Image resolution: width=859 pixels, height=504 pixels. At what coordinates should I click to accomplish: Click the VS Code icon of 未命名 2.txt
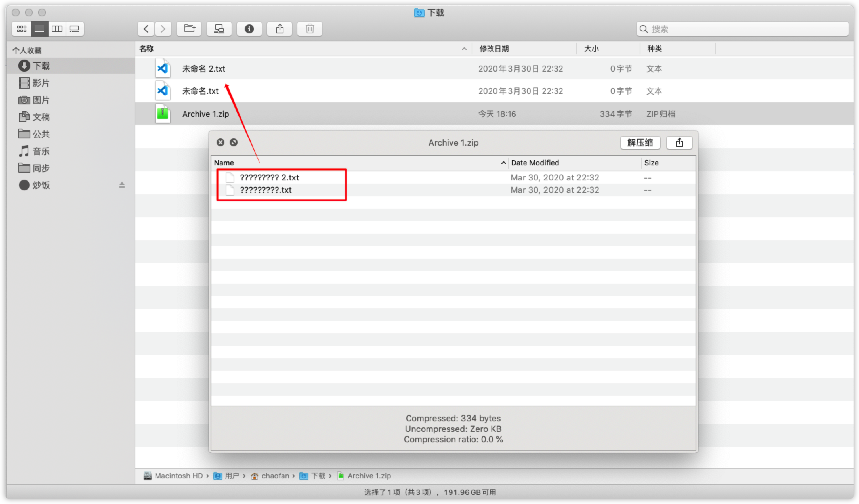[163, 69]
